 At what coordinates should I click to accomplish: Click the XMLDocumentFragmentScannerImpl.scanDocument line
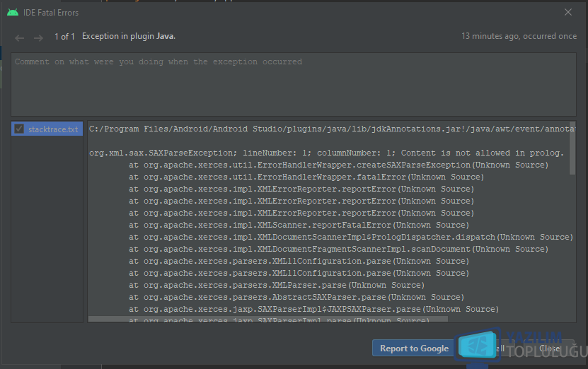pyautogui.click(x=338, y=249)
